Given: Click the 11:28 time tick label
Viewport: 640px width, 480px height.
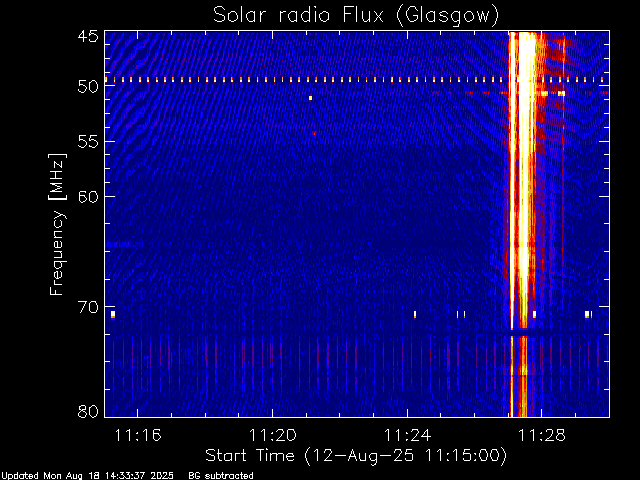Looking at the screenshot, I should pyautogui.click(x=542, y=435).
